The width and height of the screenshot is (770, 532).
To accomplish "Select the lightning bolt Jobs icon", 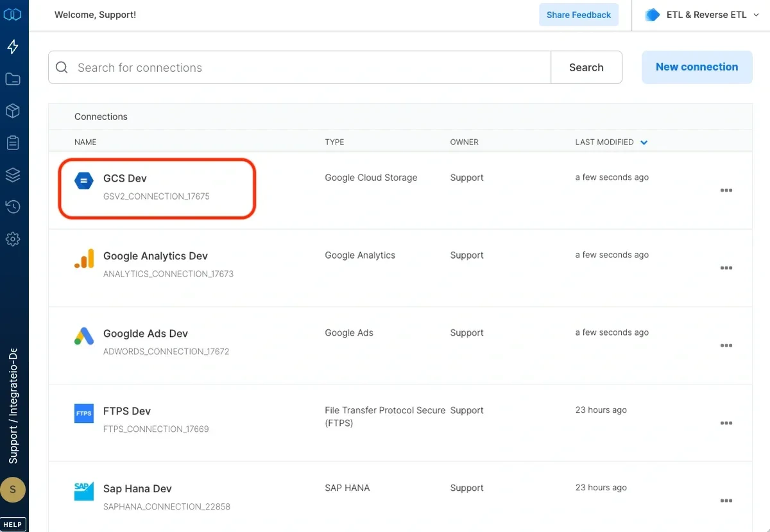I will click(13, 46).
